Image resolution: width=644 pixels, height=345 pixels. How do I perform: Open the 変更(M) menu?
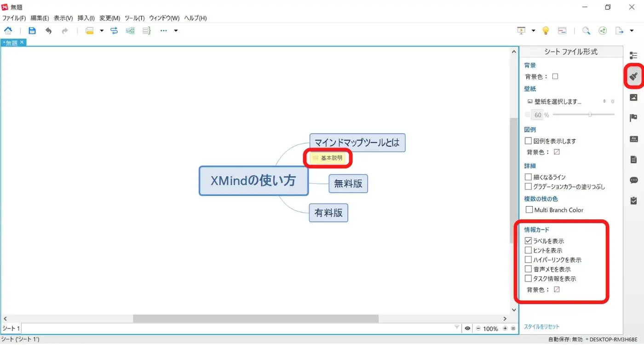pyautogui.click(x=109, y=18)
